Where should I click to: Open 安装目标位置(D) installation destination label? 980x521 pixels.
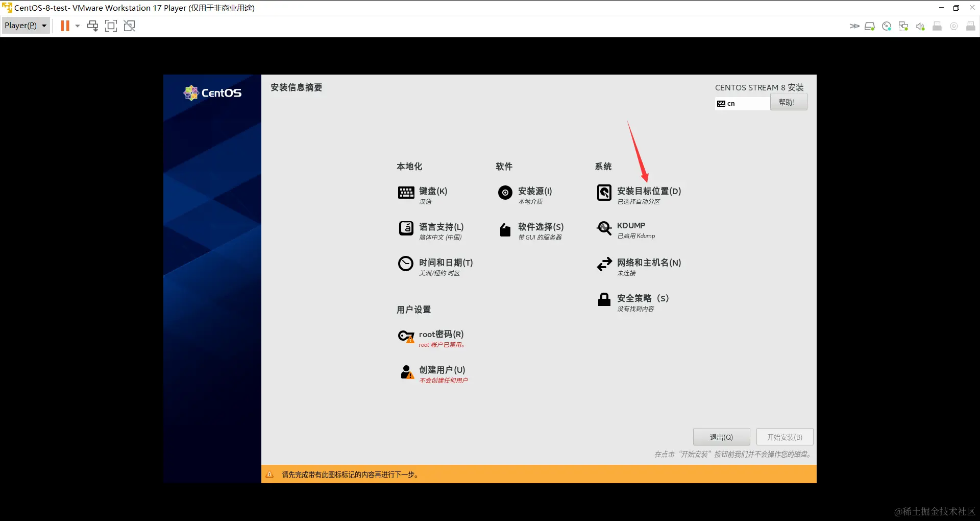(649, 191)
